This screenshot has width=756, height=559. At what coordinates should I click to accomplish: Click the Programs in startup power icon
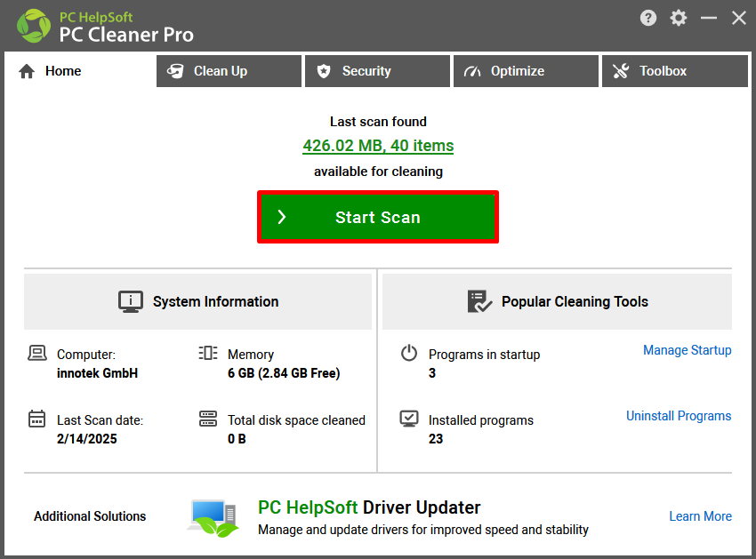pyautogui.click(x=409, y=353)
